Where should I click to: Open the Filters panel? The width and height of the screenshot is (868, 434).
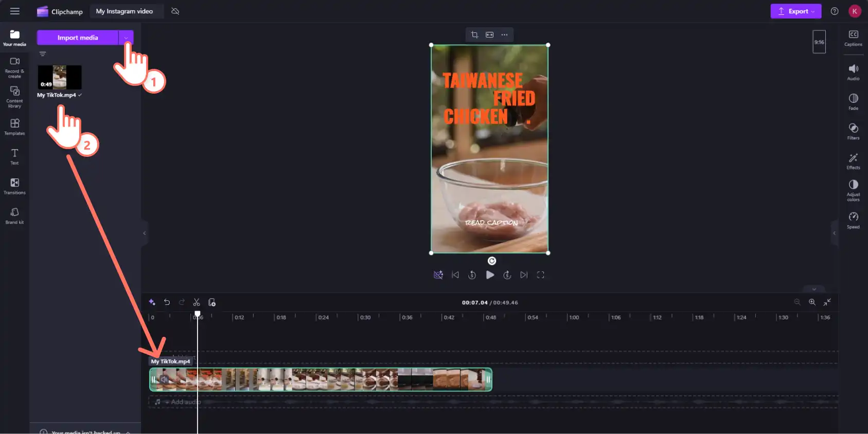coord(853,132)
